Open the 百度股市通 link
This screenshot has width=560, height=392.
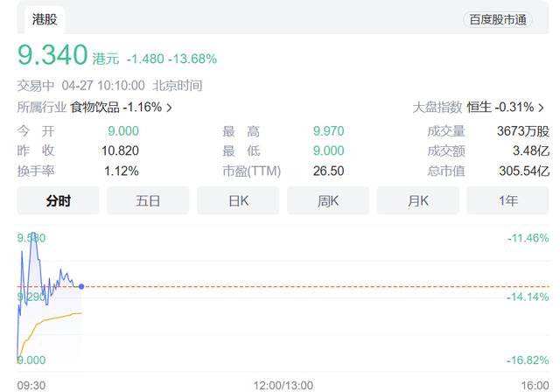pos(498,19)
